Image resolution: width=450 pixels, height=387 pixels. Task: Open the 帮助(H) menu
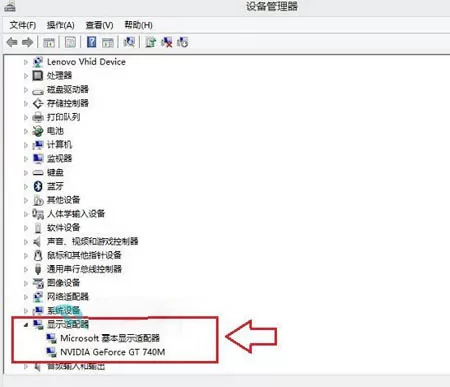138,25
